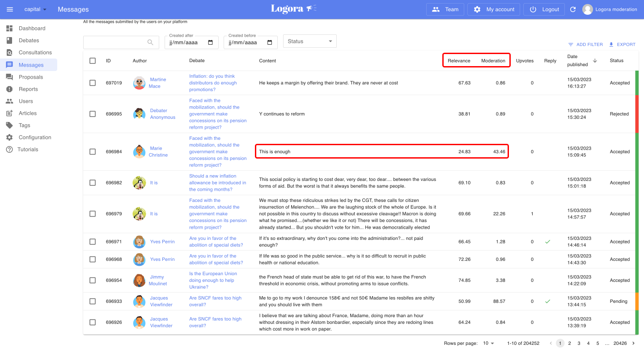Open the Reports section icon
The height and width of the screenshot is (352, 644).
(x=9, y=89)
